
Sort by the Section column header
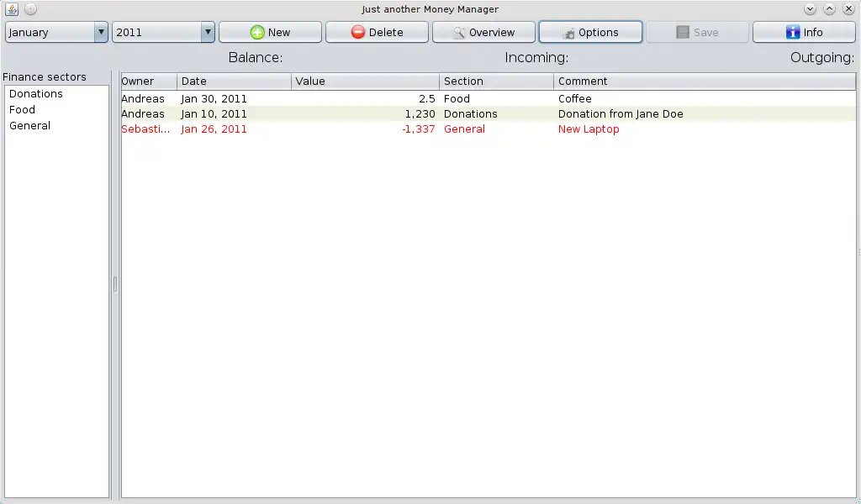click(496, 81)
